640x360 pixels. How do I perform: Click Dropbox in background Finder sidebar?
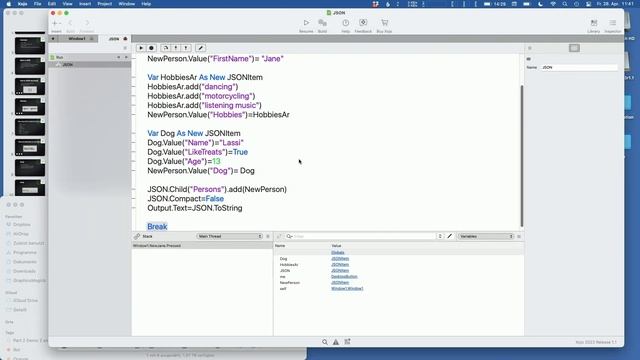pos(22,224)
